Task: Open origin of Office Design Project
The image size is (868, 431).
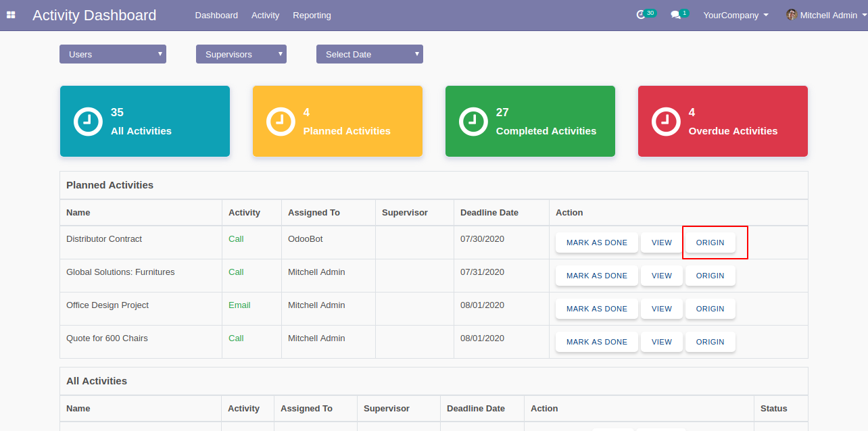Action: click(710, 309)
